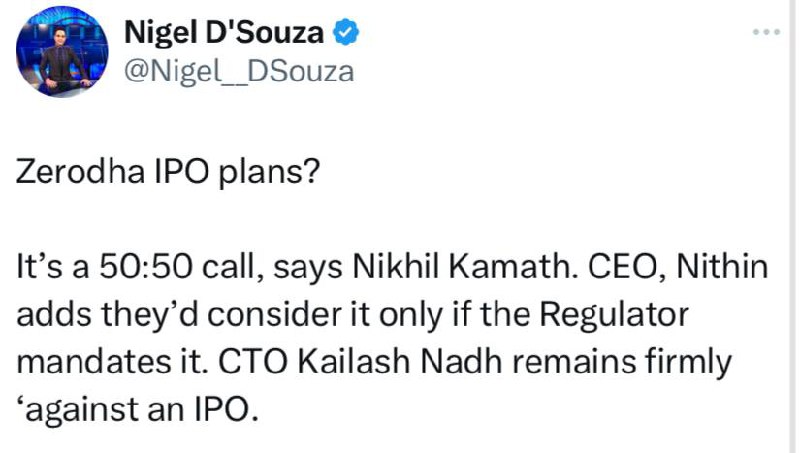Open Nigel D'Souza's profile avatar picture
The height and width of the screenshot is (453, 800).
[62, 51]
